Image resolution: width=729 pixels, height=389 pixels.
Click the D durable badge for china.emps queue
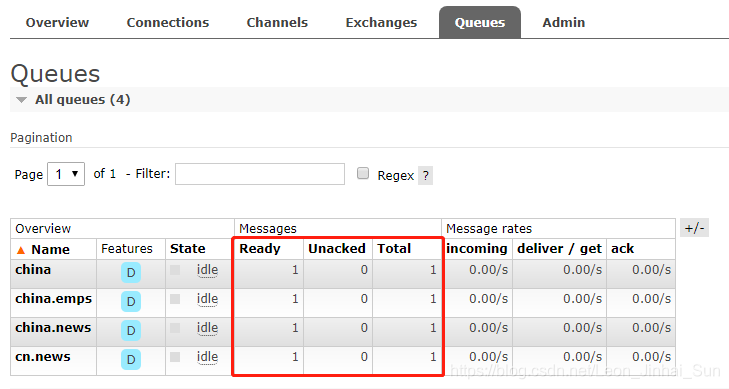(x=131, y=302)
